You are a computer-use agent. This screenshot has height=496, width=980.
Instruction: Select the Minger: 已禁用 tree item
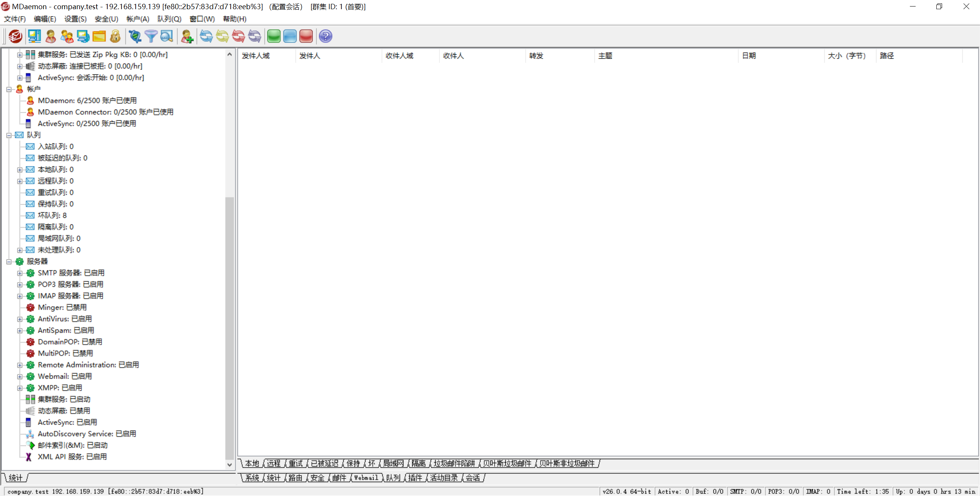pyautogui.click(x=62, y=307)
